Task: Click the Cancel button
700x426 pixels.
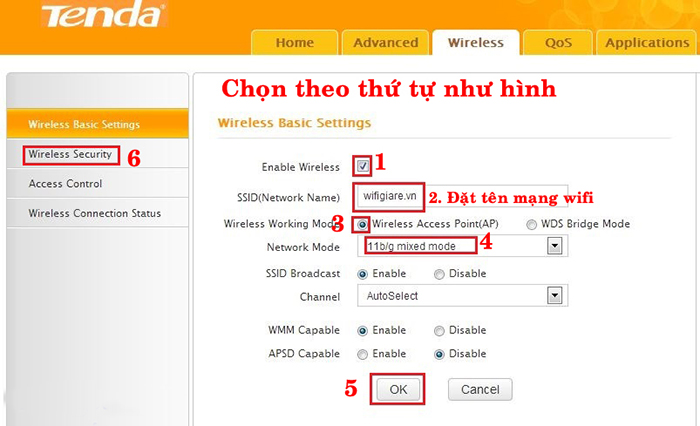Action: [x=480, y=389]
